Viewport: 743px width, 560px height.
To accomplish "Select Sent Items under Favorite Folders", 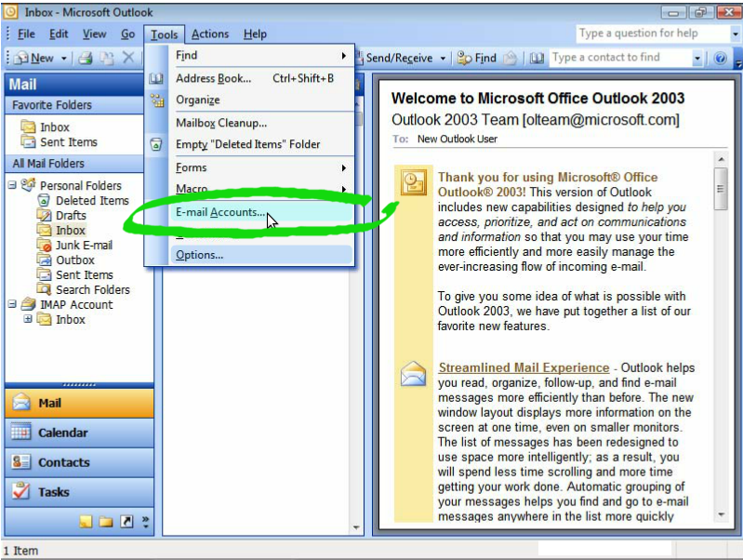I will [68, 142].
